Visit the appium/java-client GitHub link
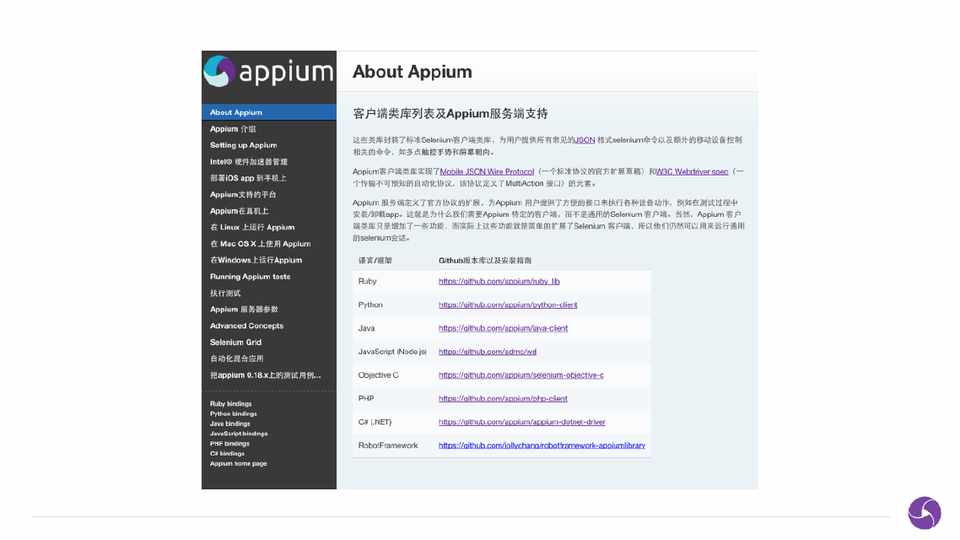This screenshot has width=960, height=540. tap(503, 328)
